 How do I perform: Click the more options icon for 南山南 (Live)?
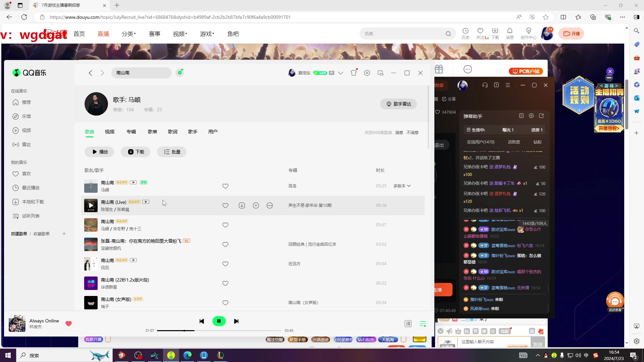click(269, 205)
